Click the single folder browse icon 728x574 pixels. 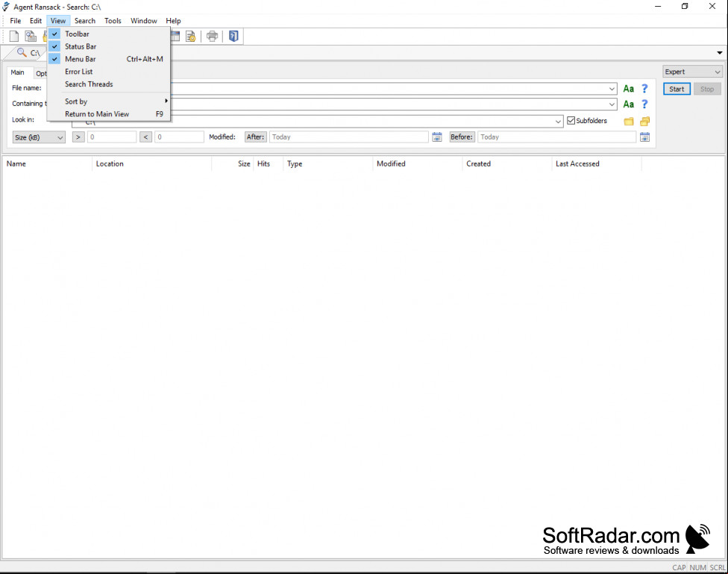(x=629, y=122)
